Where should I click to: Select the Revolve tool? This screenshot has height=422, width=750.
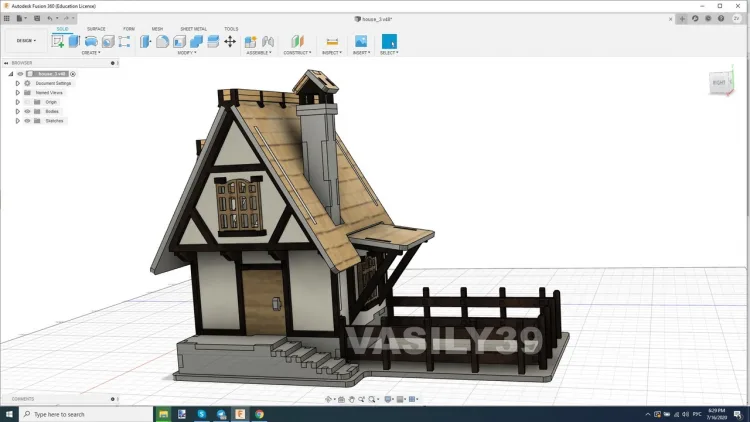(x=91, y=42)
